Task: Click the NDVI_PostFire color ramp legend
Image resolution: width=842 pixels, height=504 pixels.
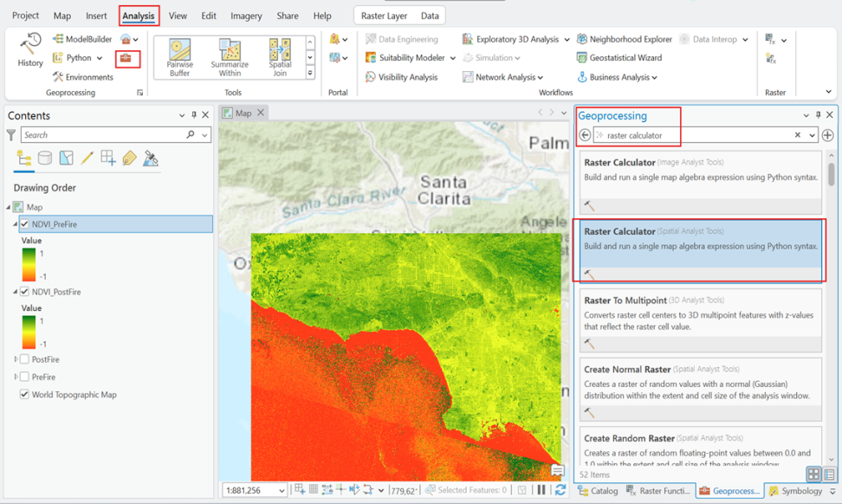Action: tap(29, 333)
